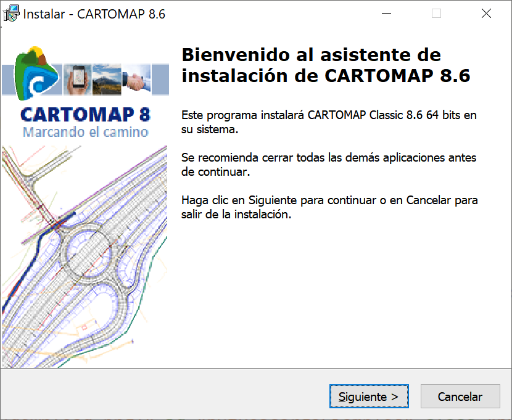Click the handshake photo in banner

[136, 80]
